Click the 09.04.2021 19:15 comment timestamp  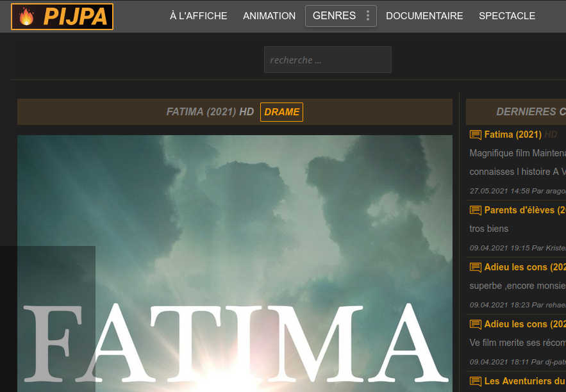click(x=499, y=248)
